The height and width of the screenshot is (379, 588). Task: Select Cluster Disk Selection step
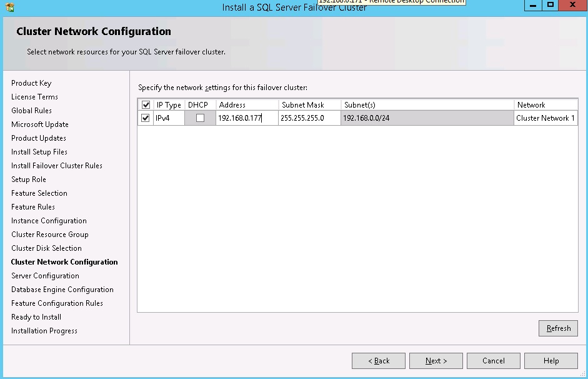46,248
